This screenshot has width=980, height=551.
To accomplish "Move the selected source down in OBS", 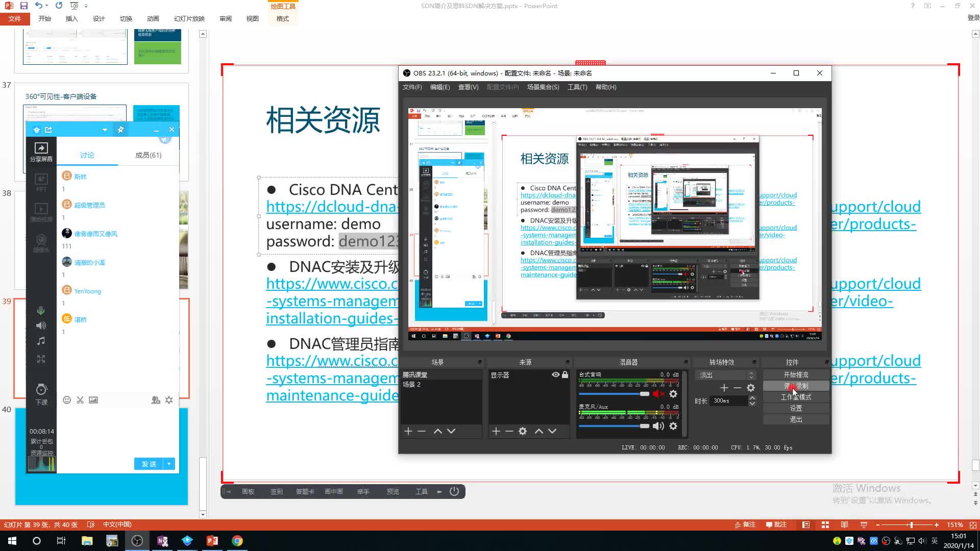I will pos(552,431).
